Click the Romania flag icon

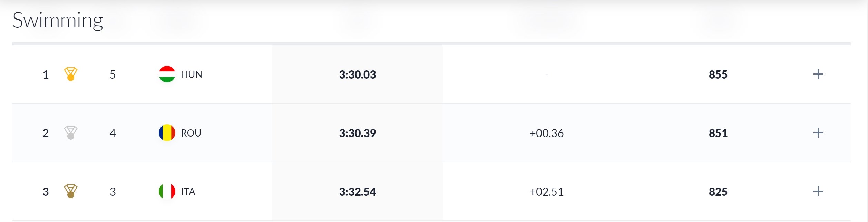pyautogui.click(x=167, y=133)
